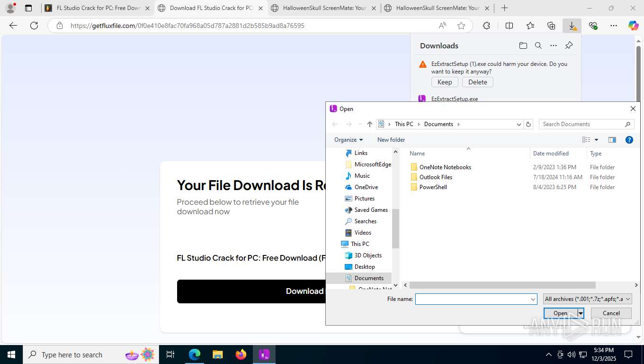The image size is (644, 364).
Task: Open downloads folder icon in Downloads panel
Action: click(523, 45)
